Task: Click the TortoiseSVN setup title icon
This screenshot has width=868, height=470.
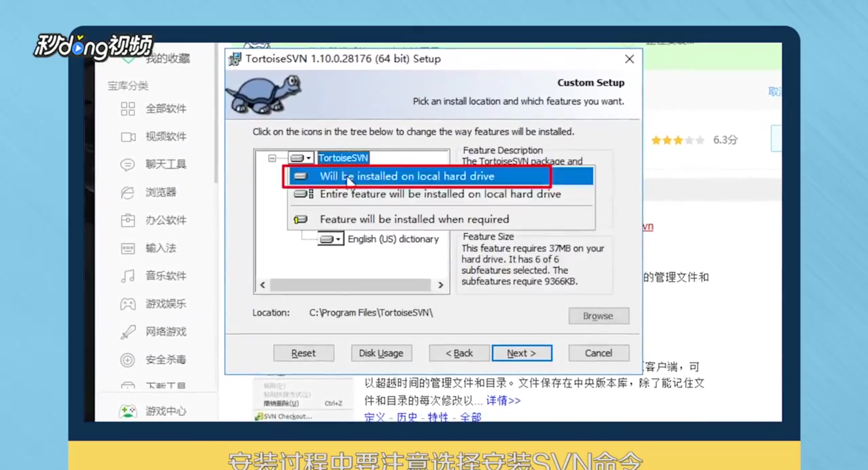Action: 235,59
